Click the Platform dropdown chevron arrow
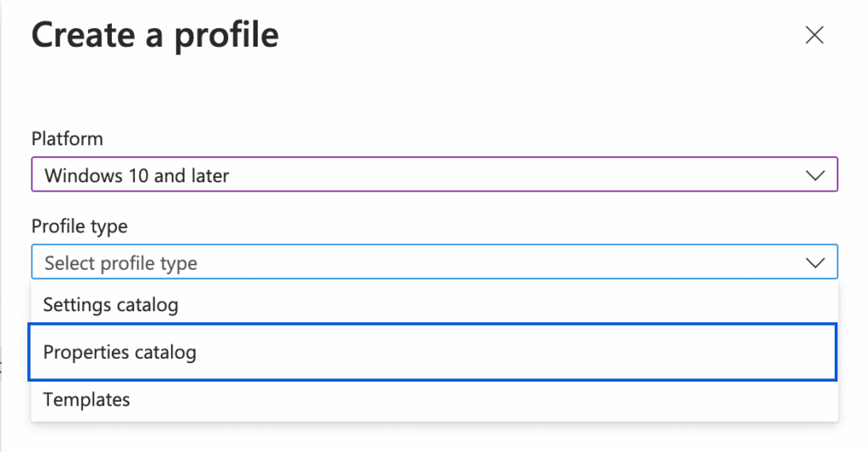This screenshot has width=868, height=452. point(815,176)
